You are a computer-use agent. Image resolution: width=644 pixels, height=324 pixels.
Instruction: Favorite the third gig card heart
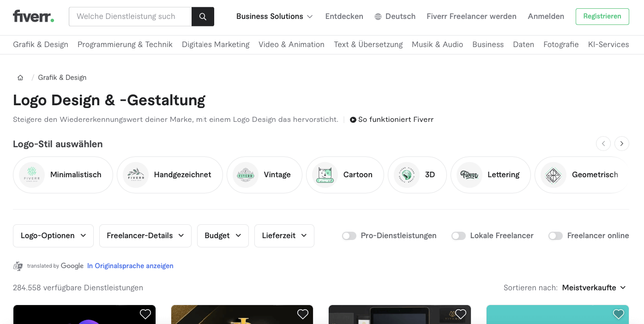pyautogui.click(x=461, y=314)
